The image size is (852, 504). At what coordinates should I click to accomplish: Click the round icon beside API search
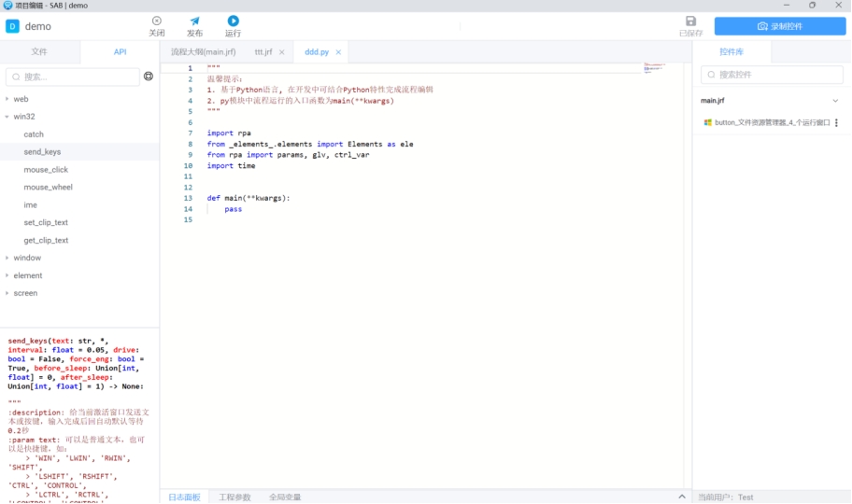[x=149, y=76]
